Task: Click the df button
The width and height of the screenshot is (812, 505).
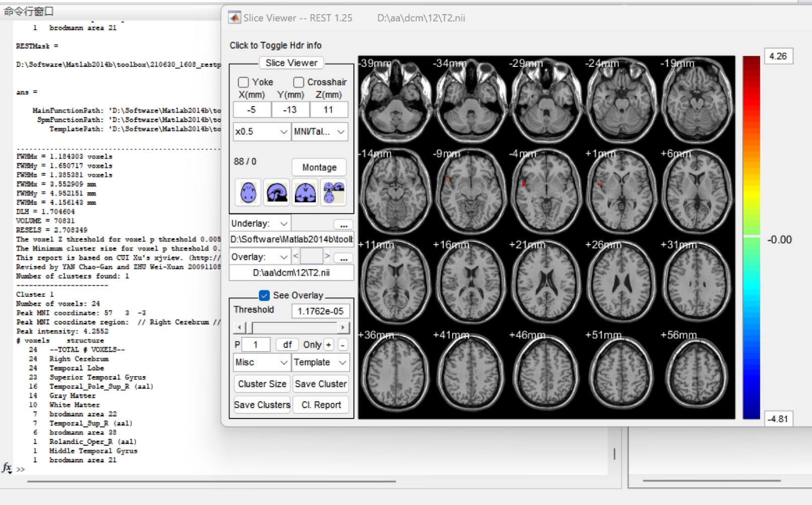Action: (x=287, y=345)
